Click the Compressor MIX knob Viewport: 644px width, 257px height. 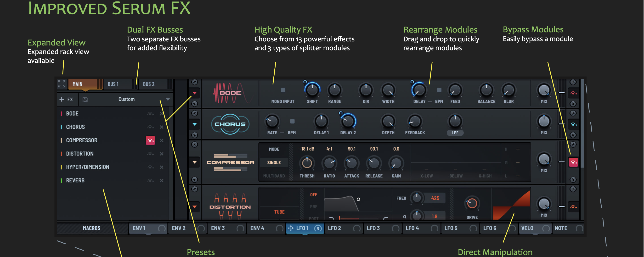coord(544,160)
